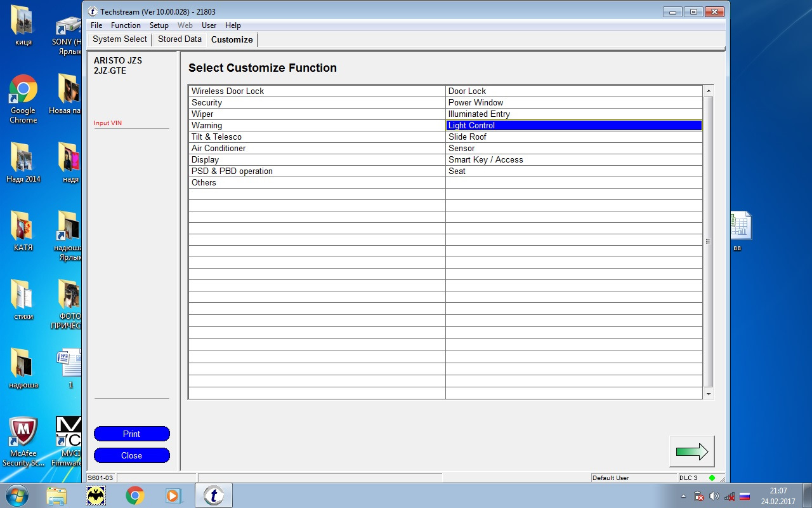Image resolution: width=812 pixels, height=508 pixels.
Task: Click Default User in the status bar
Action: coord(611,478)
